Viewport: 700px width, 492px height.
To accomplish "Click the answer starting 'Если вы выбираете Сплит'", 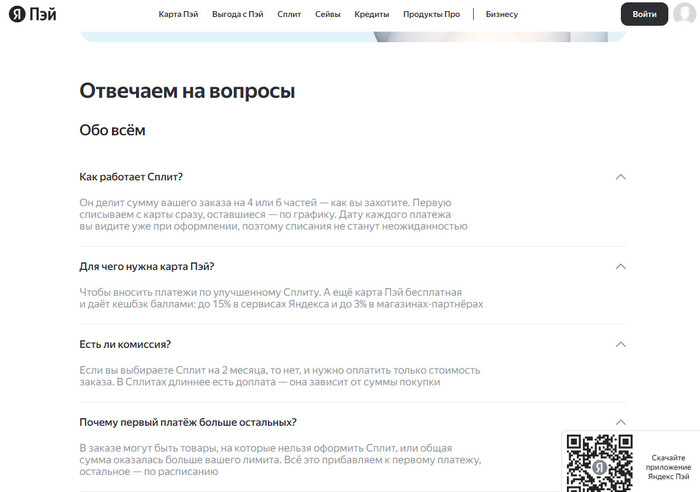I will [279, 376].
